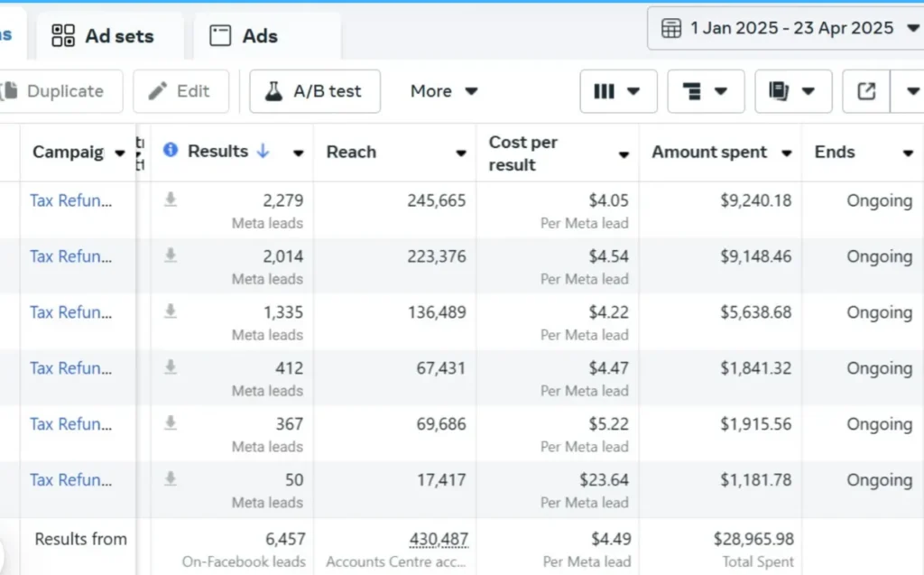Click the export icon button
The image size is (924, 575).
(x=866, y=91)
